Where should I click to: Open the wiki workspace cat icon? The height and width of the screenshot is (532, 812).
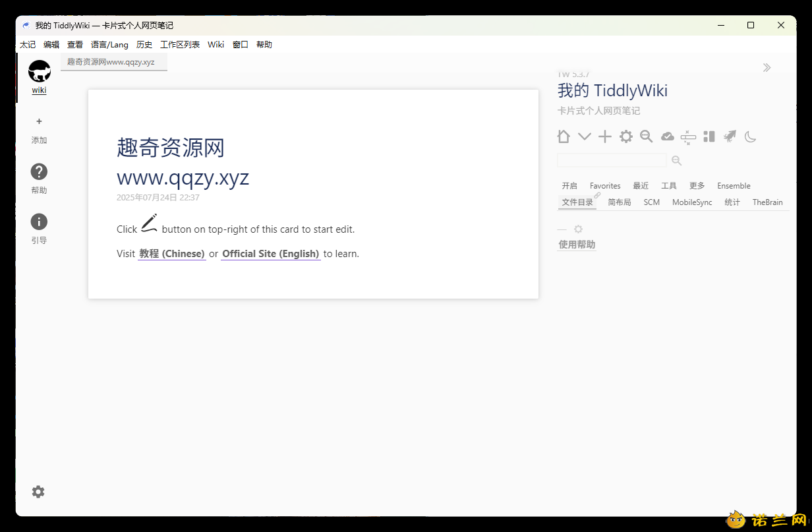click(40, 71)
